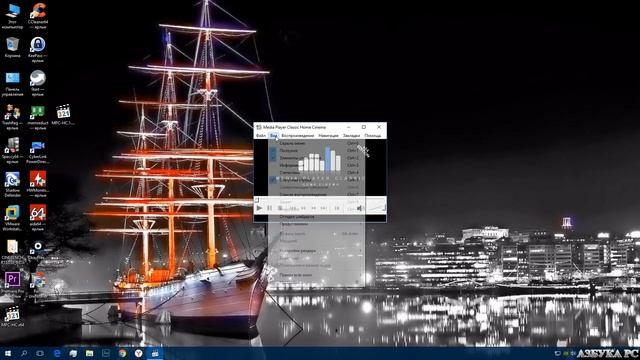Open the Навигация menu
The height and width of the screenshot is (360, 640).
(328, 136)
